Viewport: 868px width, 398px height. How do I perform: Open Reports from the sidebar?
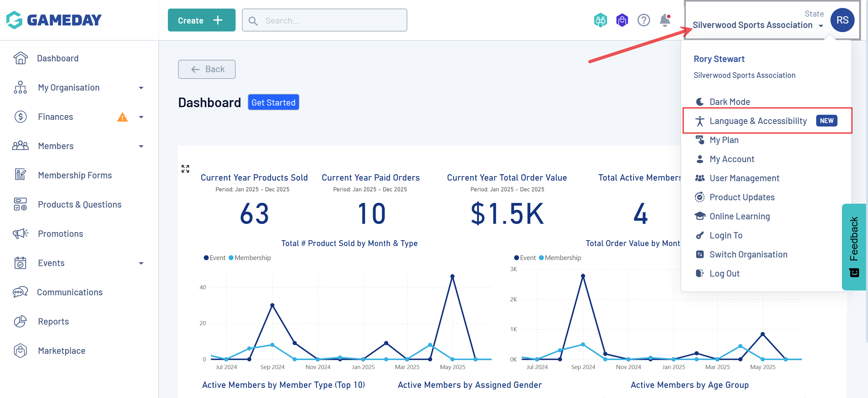[x=53, y=321]
